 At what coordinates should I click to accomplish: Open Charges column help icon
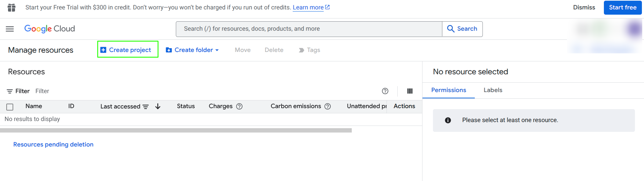coord(239,106)
